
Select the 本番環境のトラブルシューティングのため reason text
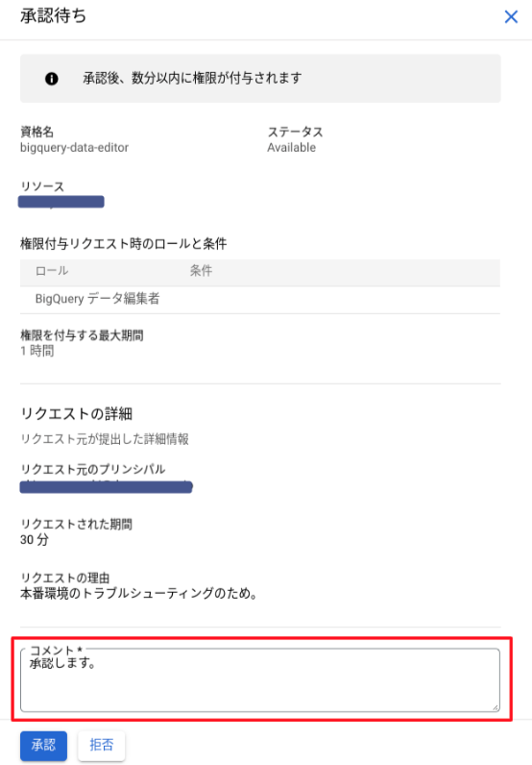138,593
